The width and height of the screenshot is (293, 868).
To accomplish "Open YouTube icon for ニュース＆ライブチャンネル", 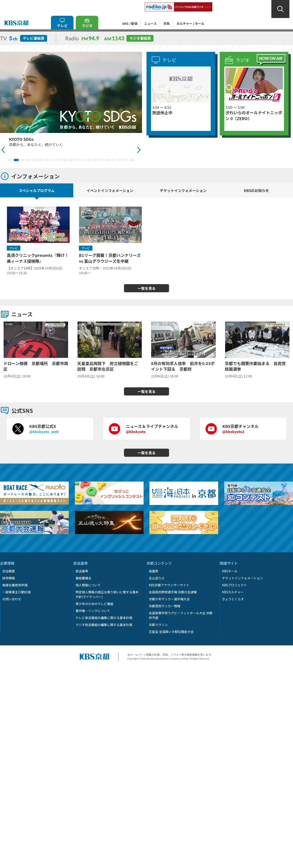I will (x=115, y=429).
